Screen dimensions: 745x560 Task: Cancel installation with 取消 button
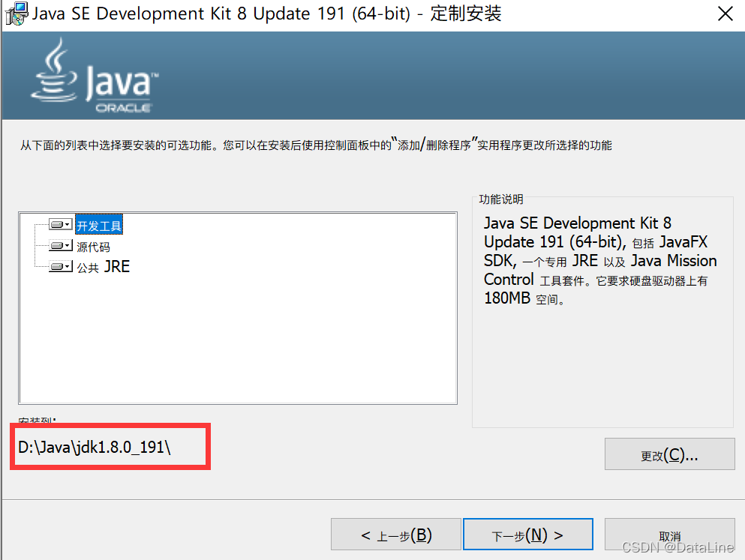tap(669, 535)
